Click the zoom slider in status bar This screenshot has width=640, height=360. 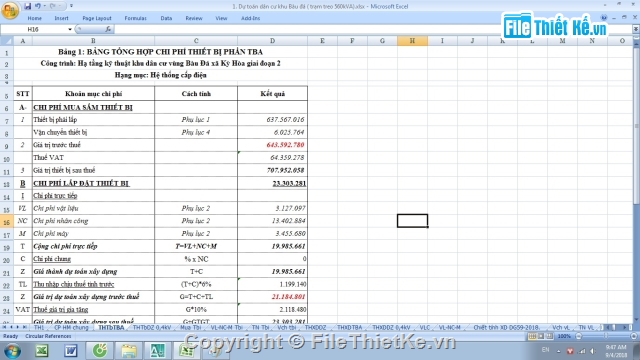[x=606, y=336]
